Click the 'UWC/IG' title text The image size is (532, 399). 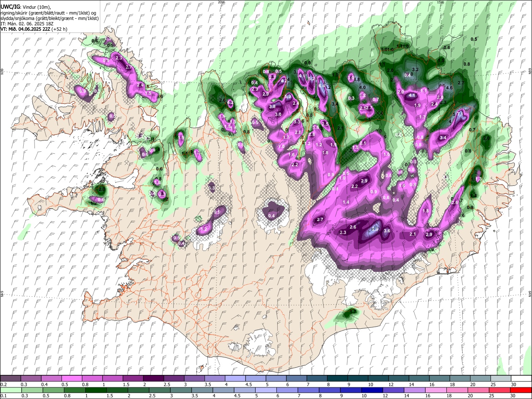[x=10, y=7]
